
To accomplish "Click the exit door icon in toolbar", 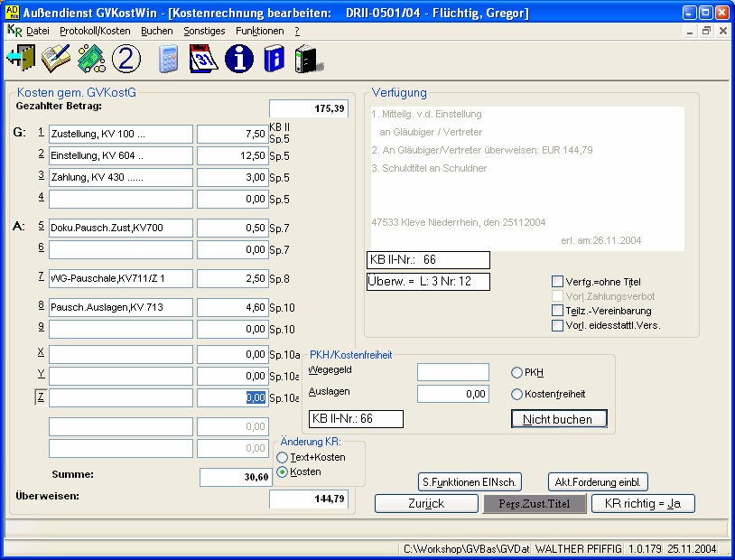I will click(20, 59).
